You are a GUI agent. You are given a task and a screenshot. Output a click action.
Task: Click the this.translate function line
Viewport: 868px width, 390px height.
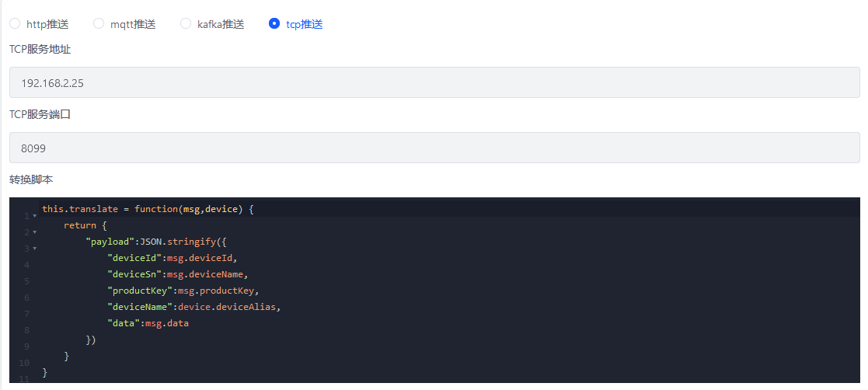point(148,209)
